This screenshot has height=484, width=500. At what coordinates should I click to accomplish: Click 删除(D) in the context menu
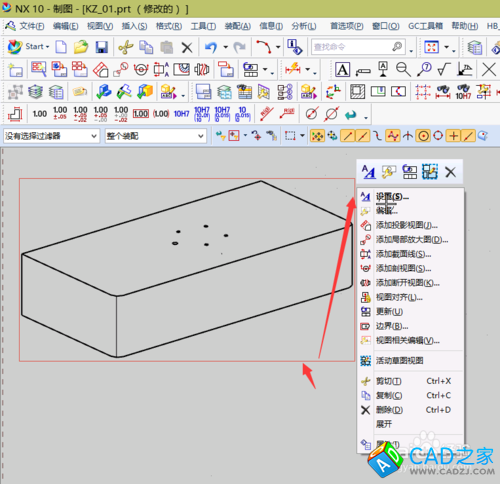389,410
